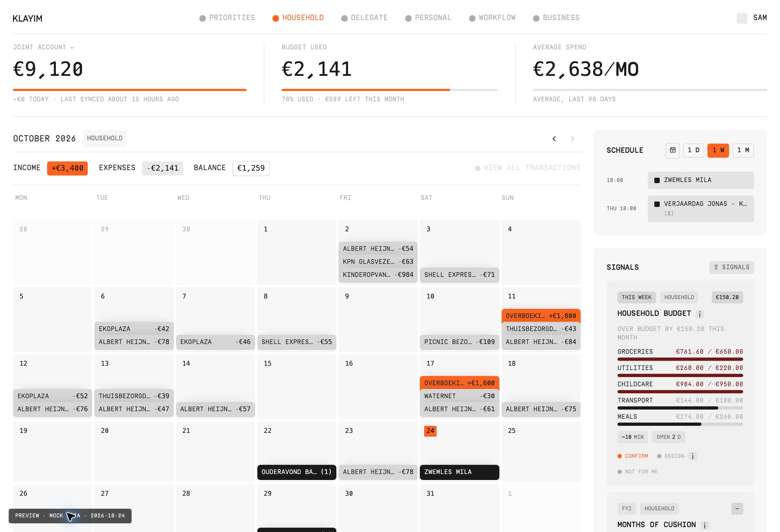780x532 pixels.
Task: Open the info icon next to Assign
Action: 693,456
